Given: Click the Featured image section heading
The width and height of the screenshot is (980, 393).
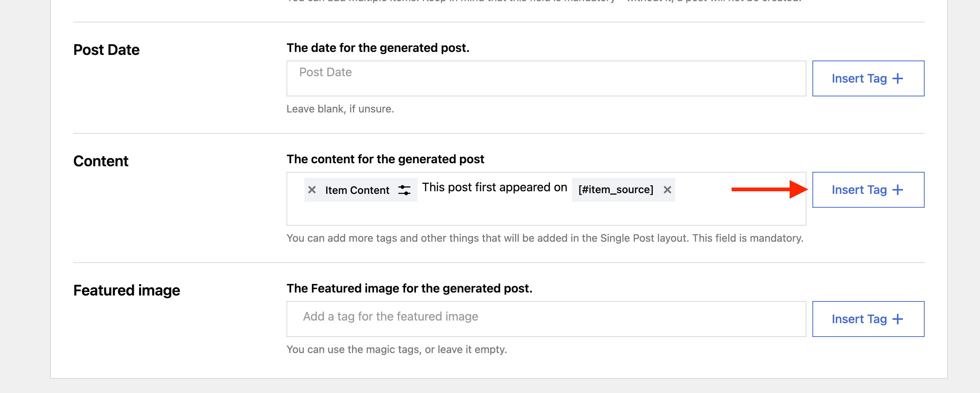Looking at the screenshot, I should [x=126, y=290].
